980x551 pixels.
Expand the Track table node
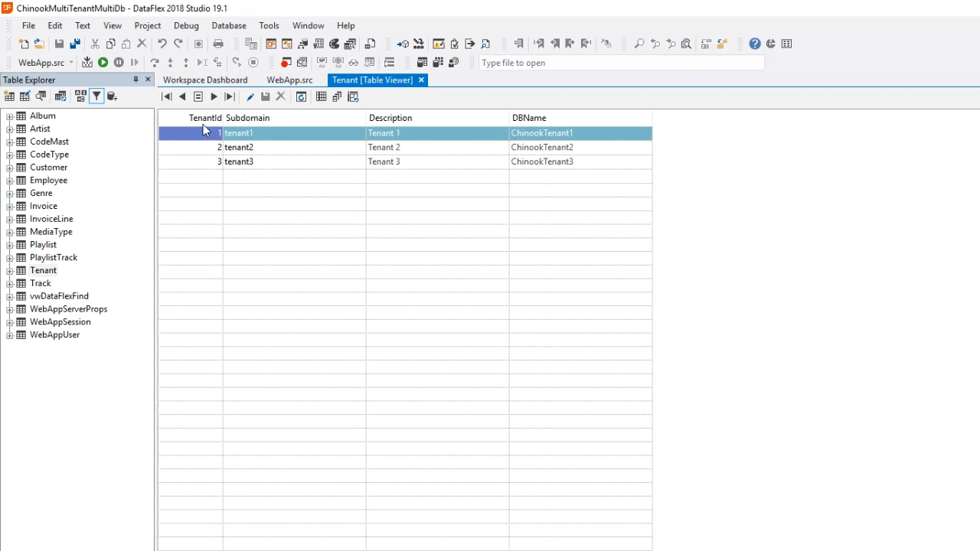tap(10, 284)
